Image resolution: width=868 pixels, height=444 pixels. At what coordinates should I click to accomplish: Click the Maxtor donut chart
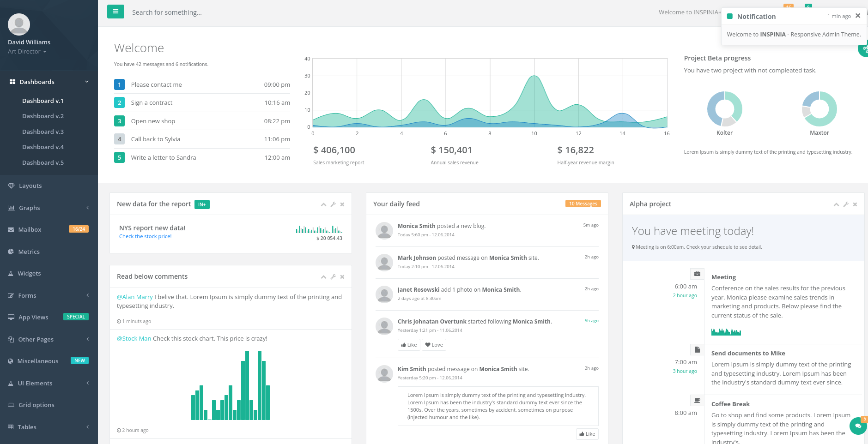(x=819, y=109)
